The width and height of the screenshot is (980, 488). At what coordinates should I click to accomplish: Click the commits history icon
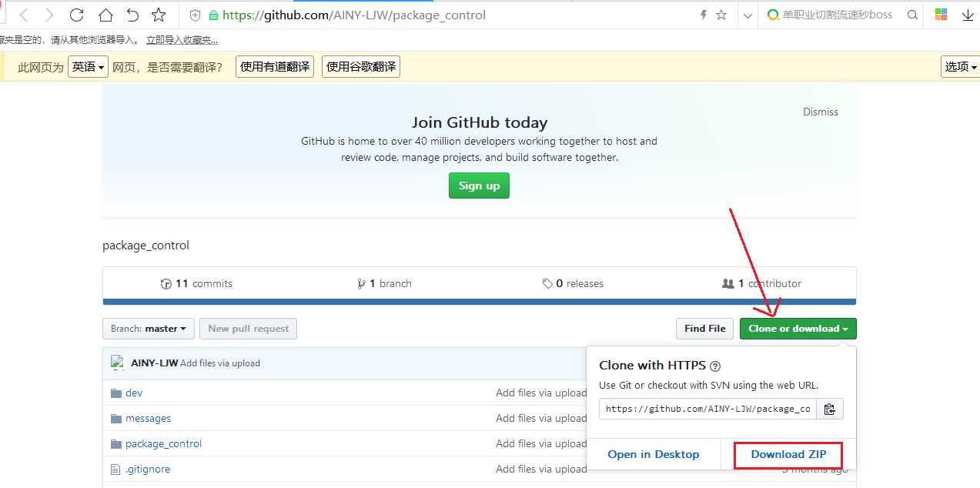click(166, 283)
